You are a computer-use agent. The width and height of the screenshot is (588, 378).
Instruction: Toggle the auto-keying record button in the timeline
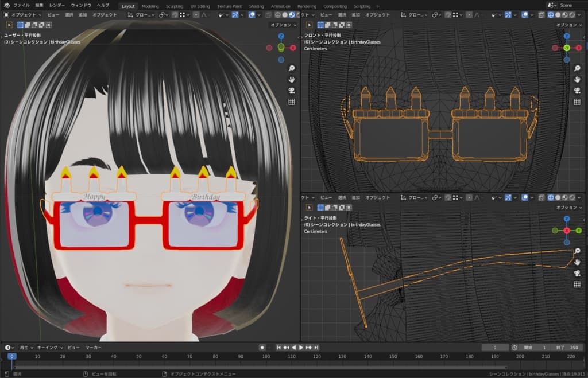pos(262,348)
